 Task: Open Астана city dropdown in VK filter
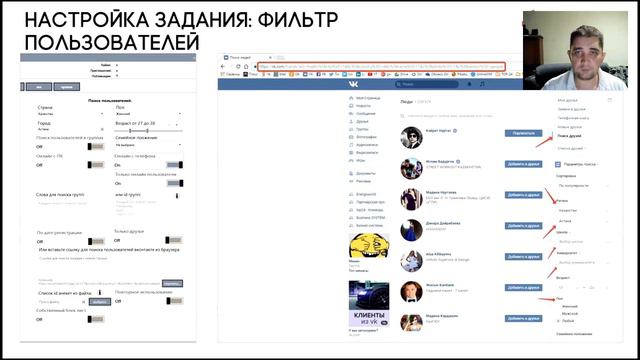click(x=584, y=221)
